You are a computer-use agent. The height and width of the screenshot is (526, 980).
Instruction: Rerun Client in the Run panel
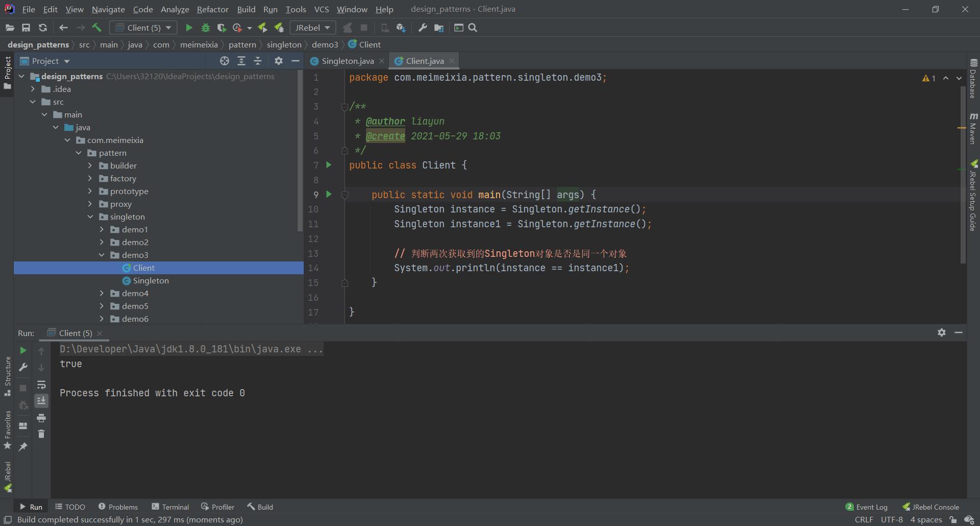pos(23,350)
